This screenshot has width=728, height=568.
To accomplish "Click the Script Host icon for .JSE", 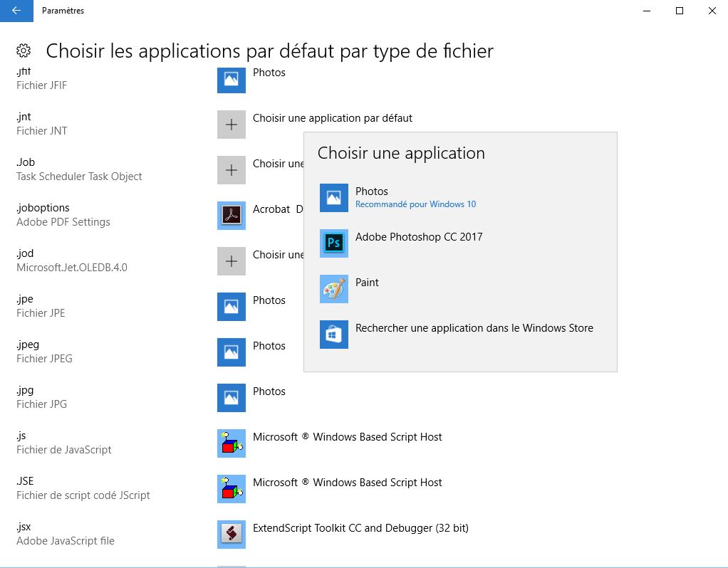I will [232, 488].
